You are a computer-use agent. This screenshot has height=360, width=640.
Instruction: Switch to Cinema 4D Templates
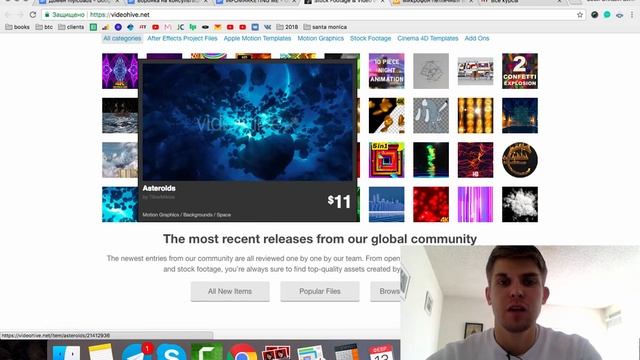(x=428, y=38)
